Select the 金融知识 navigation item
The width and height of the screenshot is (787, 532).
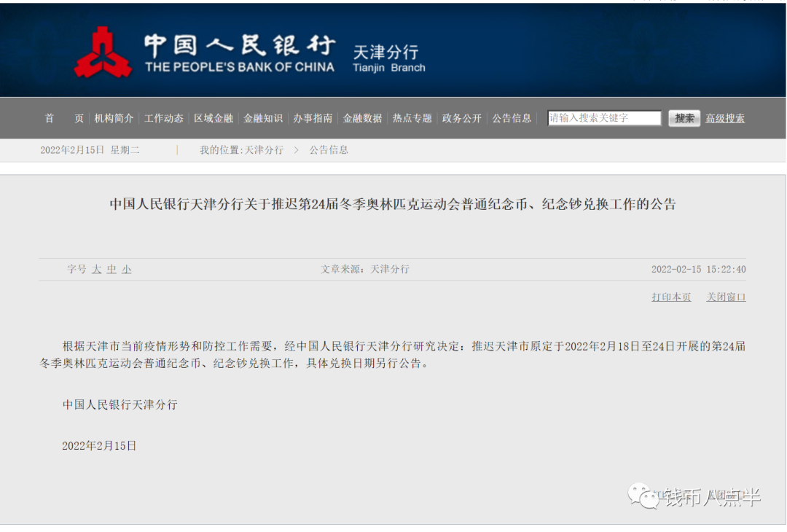point(263,119)
